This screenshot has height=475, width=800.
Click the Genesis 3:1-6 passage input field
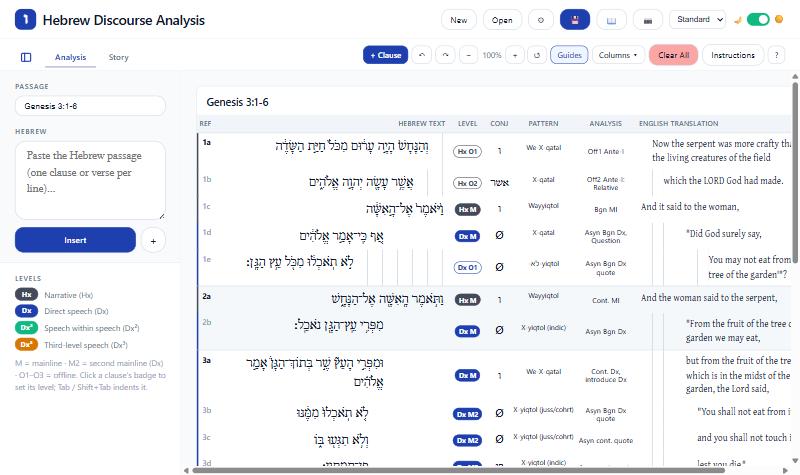pos(90,106)
